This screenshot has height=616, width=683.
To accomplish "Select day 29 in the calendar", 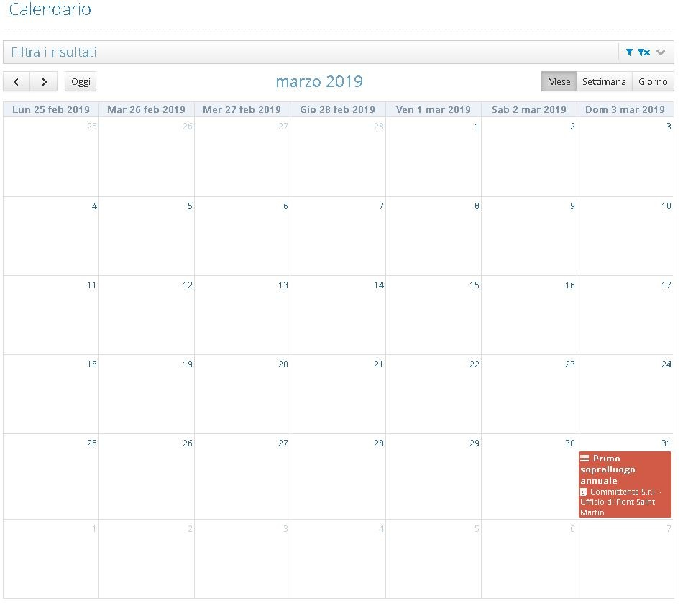I will pyautogui.click(x=475, y=443).
